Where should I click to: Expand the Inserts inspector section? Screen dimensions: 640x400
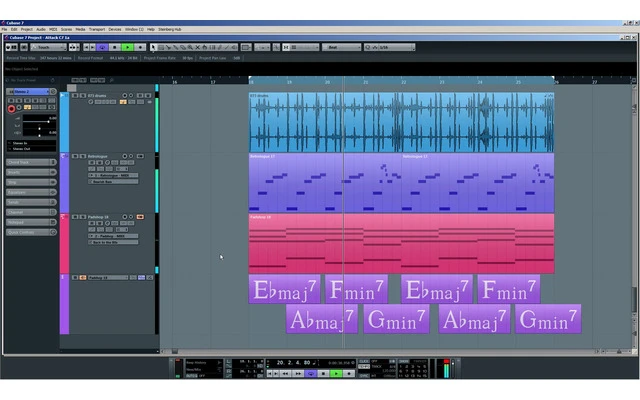tap(31, 172)
